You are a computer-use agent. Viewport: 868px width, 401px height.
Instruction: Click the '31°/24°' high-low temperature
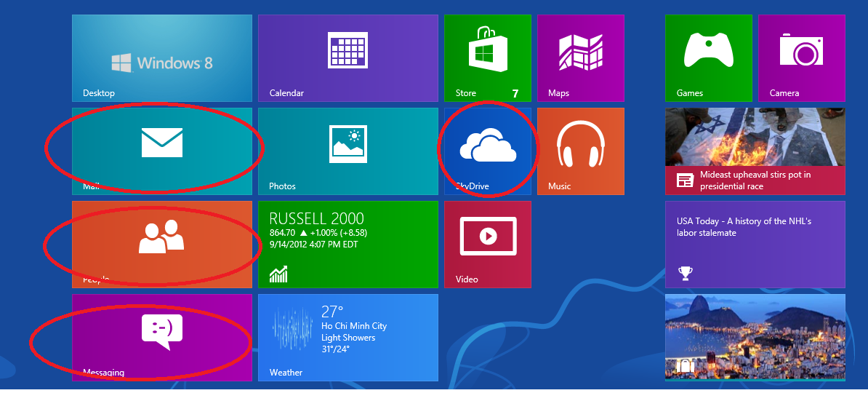click(x=335, y=349)
